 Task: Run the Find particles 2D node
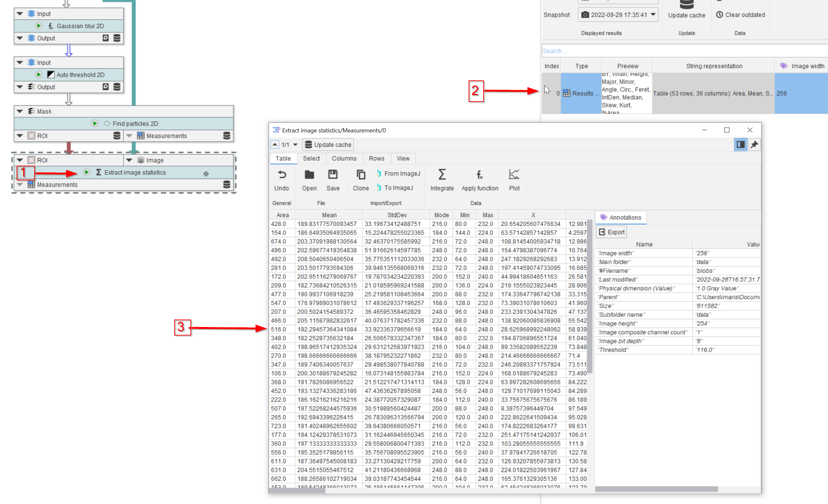point(95,124)
